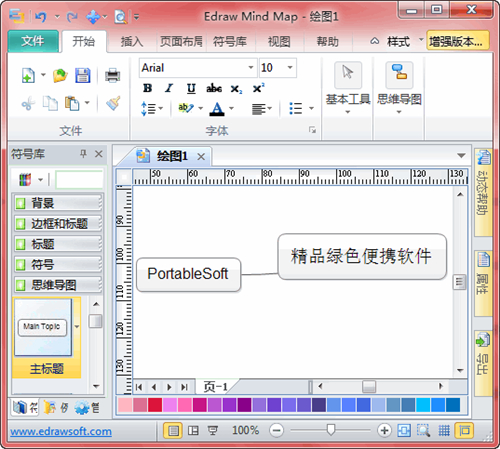Switch to the 插入 ribbon tab
Screen dimensions: 500x449
point(132,42)
